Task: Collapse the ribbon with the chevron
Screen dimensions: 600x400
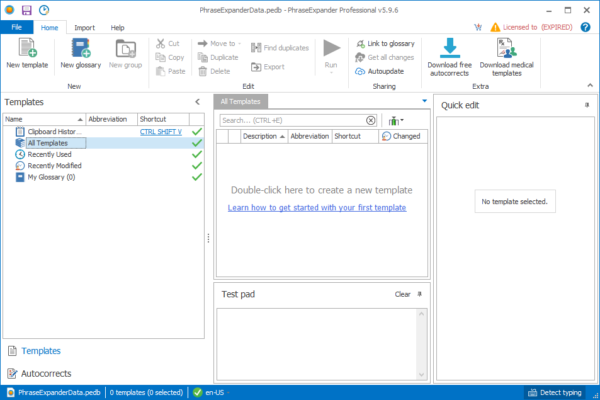Action: [x=590, y=85]
